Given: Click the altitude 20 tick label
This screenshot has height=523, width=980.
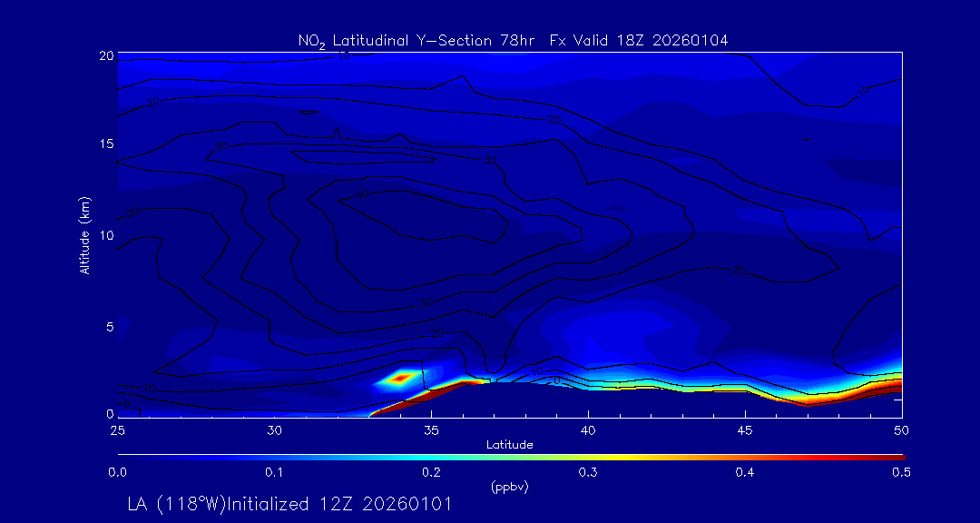Looking at the screenshot, I should tap(104, 55).
